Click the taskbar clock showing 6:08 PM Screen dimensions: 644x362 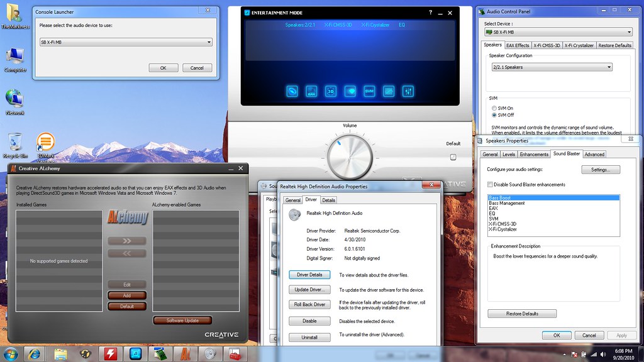[x=623, y=354]
